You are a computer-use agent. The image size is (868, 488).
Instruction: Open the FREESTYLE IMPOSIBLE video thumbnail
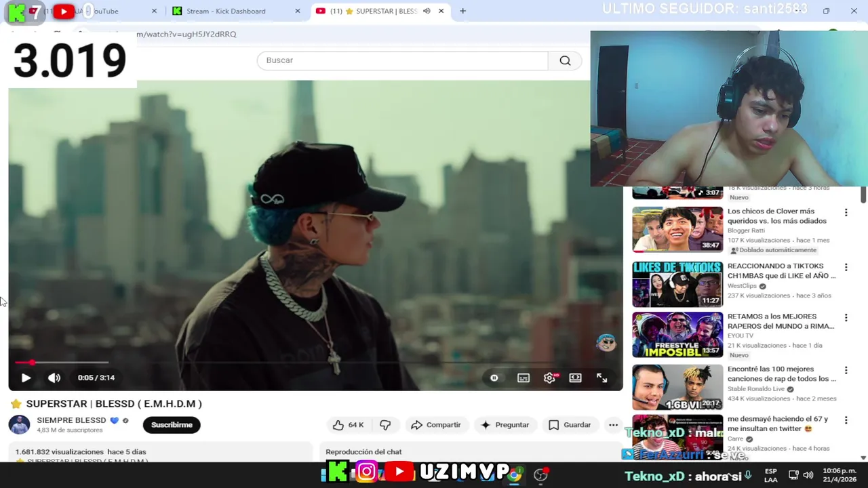tap(677, 335)
